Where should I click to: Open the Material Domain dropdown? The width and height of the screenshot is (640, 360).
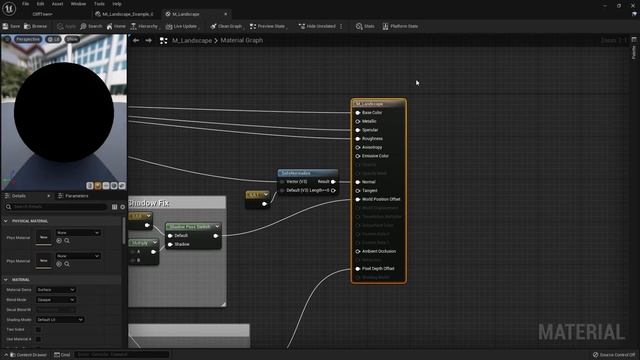coord(56,290)
